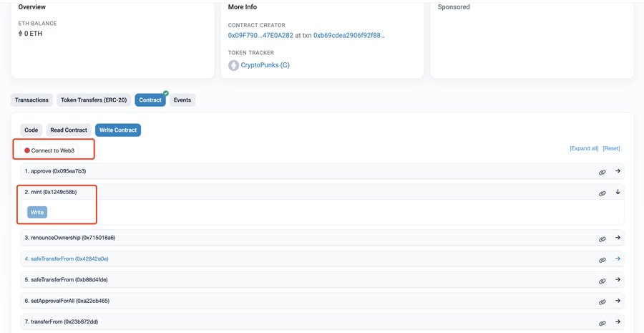The height and width of the screenshot is (333, 644).
Task: Click link icon beside renounceOwnership
Action: pos(602,238)
